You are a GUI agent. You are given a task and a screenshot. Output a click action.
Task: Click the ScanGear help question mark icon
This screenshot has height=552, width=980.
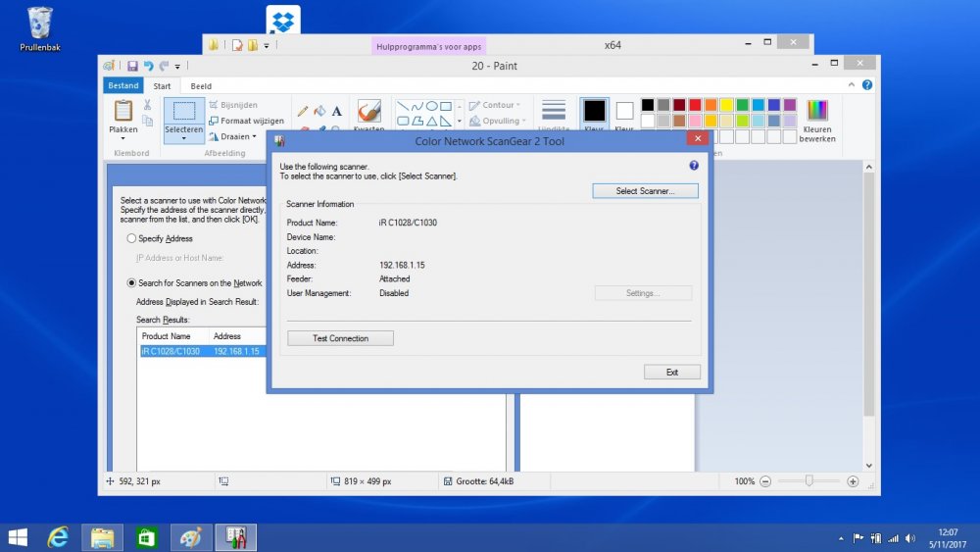694,166
